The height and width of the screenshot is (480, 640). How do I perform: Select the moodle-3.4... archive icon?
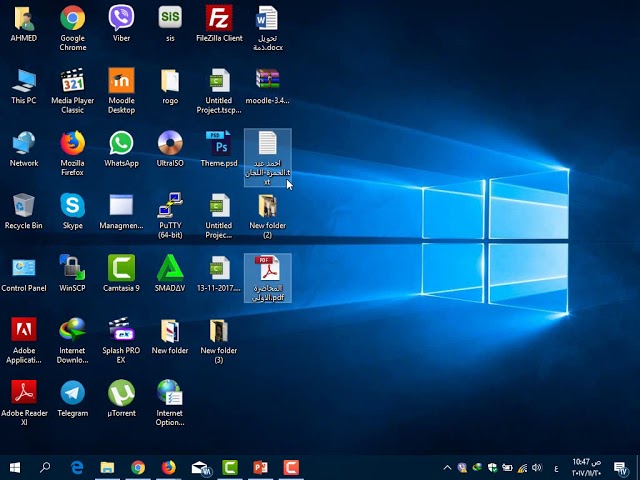pyautogui.click(x=268, y=87)
